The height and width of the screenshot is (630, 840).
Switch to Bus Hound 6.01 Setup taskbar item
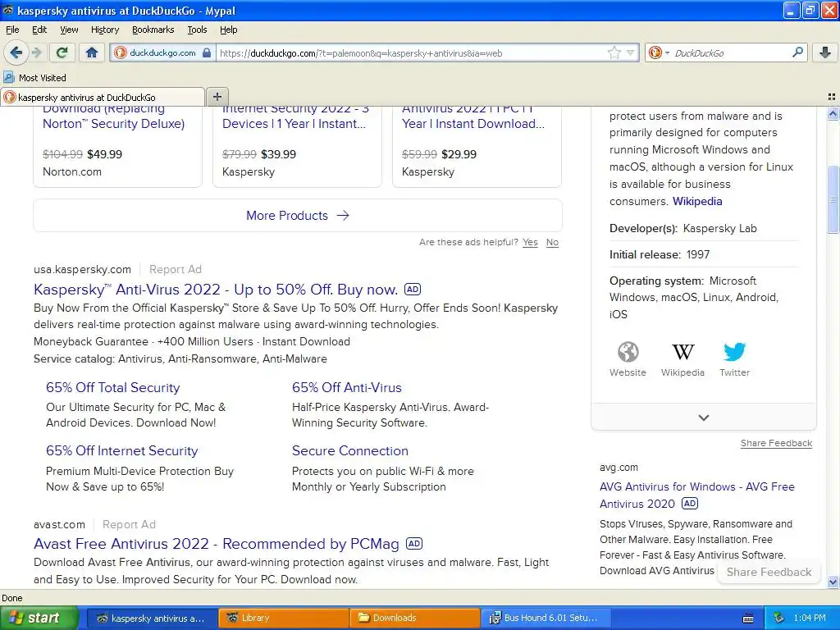click(546, 618)
